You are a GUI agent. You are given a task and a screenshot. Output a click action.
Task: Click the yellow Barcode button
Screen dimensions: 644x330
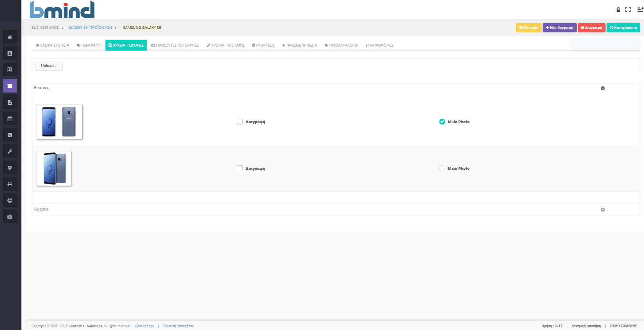(529, 28)
